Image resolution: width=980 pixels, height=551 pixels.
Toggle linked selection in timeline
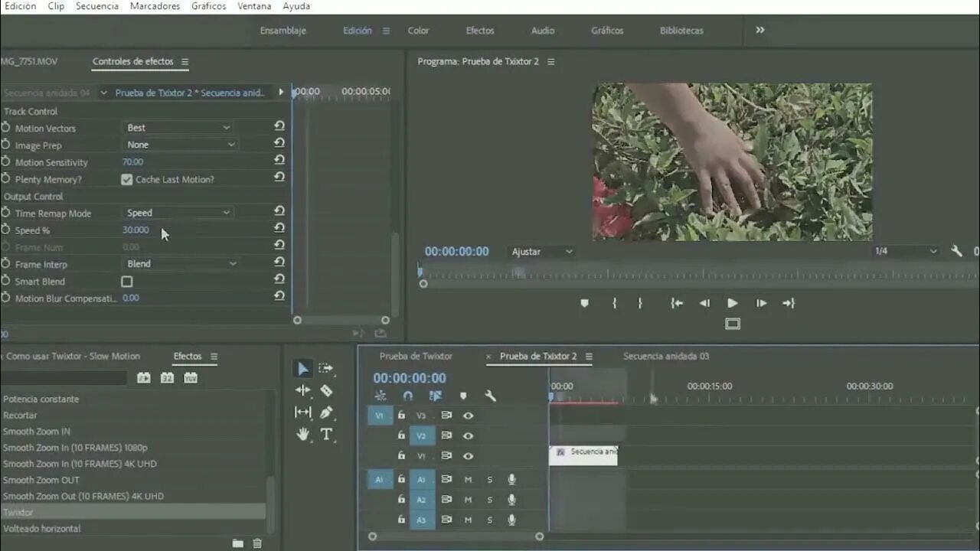[436, 396]
